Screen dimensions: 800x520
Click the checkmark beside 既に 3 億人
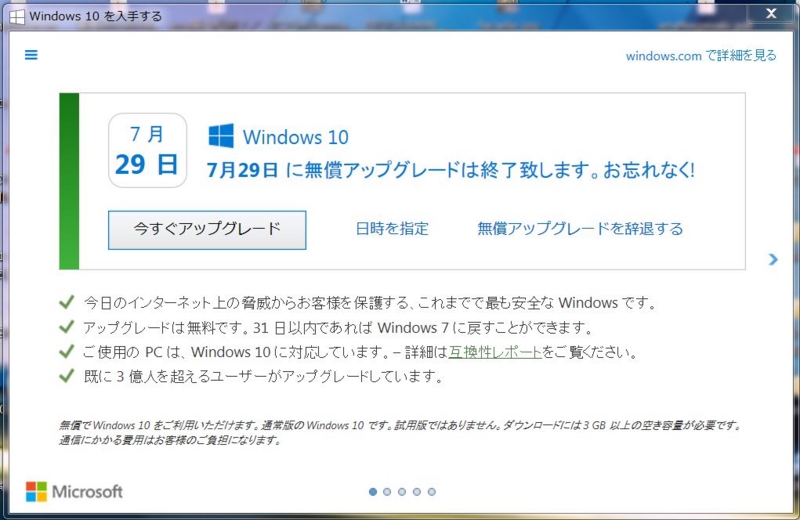coord(67,376)
